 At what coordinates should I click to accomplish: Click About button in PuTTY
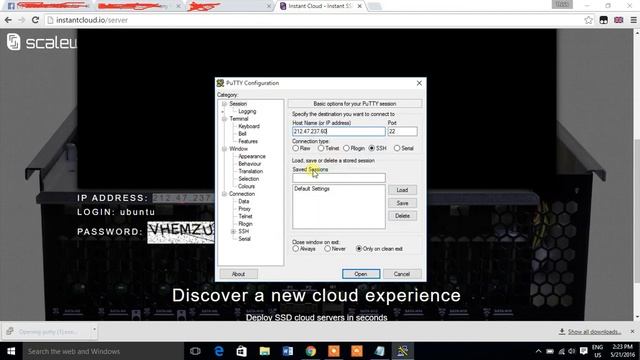[238, 274]
